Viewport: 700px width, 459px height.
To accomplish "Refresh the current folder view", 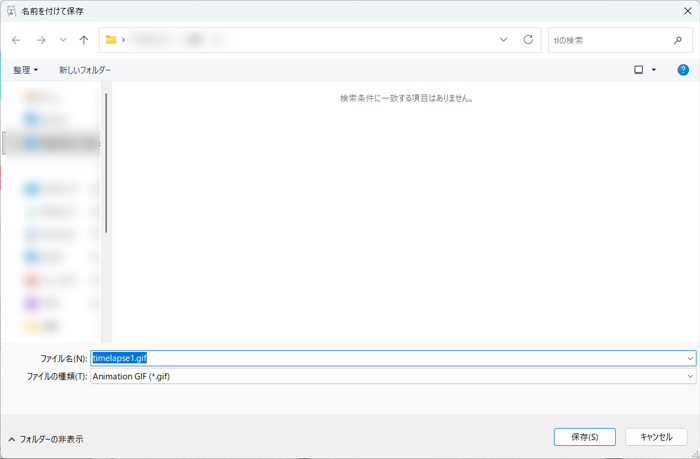I will (x=528, y=40).
